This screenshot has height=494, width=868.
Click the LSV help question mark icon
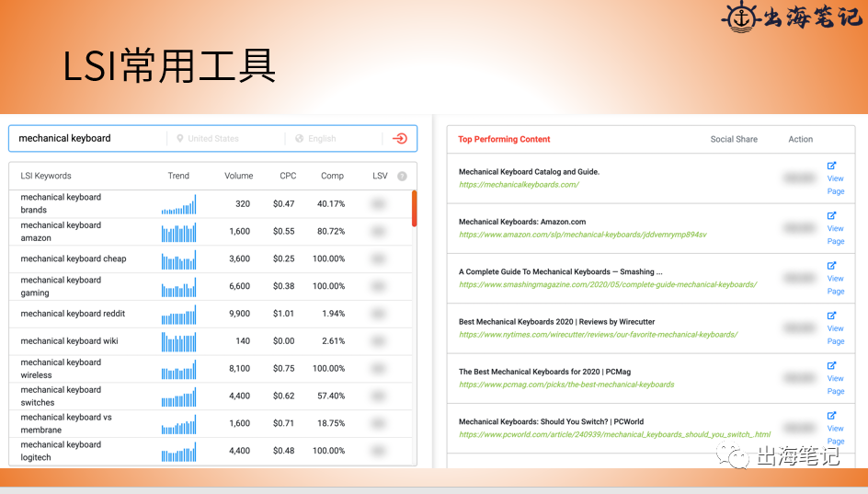pos(403,176)
